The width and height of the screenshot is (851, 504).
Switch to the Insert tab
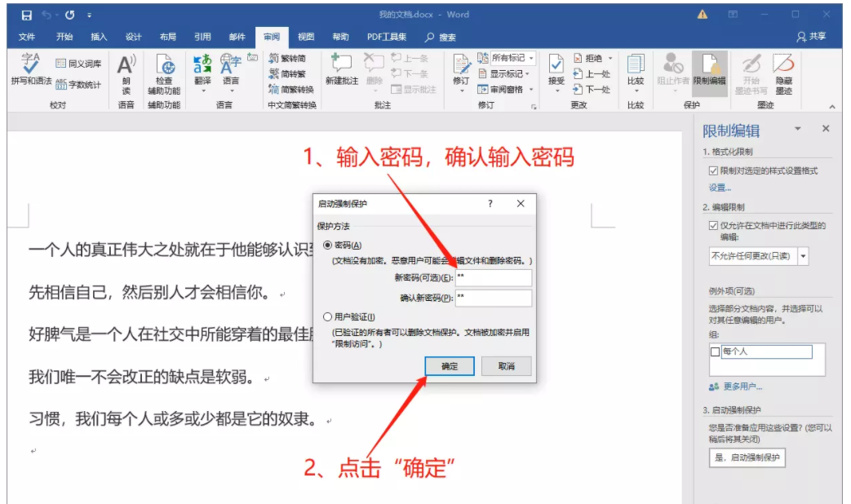click(x=99, y=37)
